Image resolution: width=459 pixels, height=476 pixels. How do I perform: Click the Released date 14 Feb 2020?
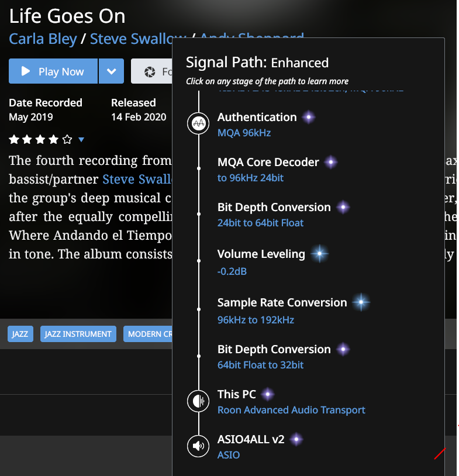pos(139,117)
